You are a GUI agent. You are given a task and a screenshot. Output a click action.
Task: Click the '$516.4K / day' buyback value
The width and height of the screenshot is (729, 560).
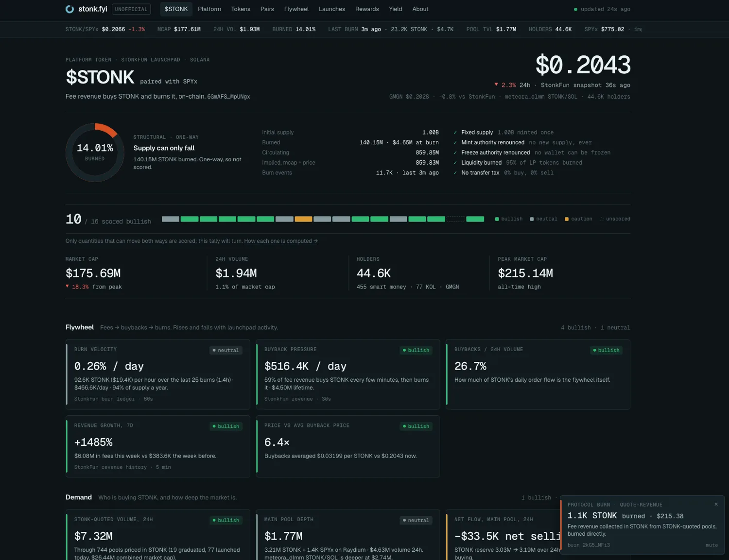(305, 366)
